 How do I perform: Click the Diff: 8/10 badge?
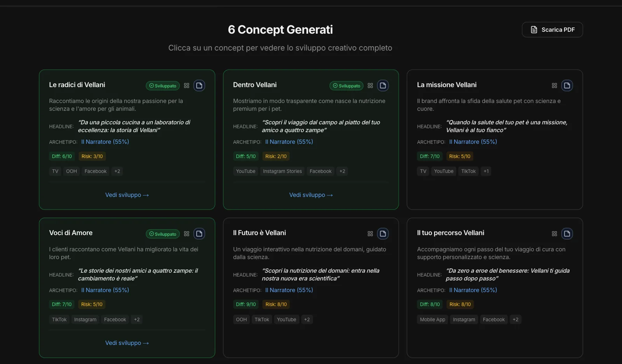tap(430, 305)
